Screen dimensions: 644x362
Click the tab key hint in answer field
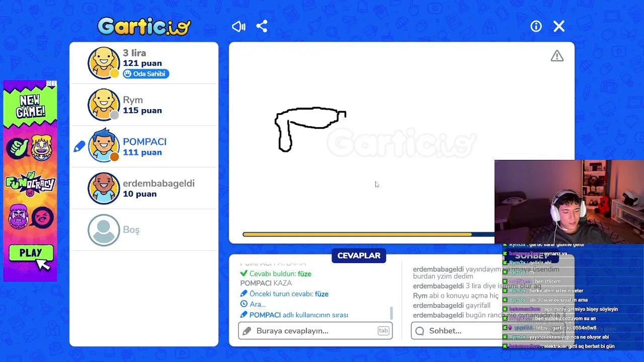click(x=383, y=331)
